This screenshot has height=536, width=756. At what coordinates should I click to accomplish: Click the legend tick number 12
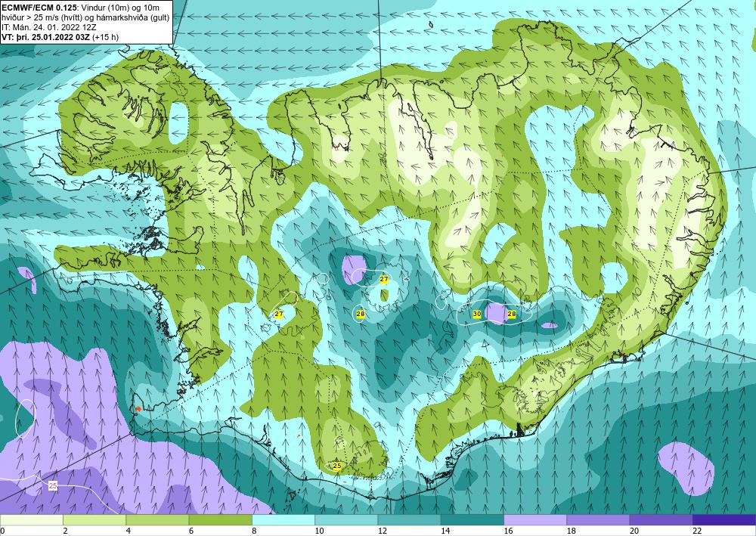(x=382, y=531)
